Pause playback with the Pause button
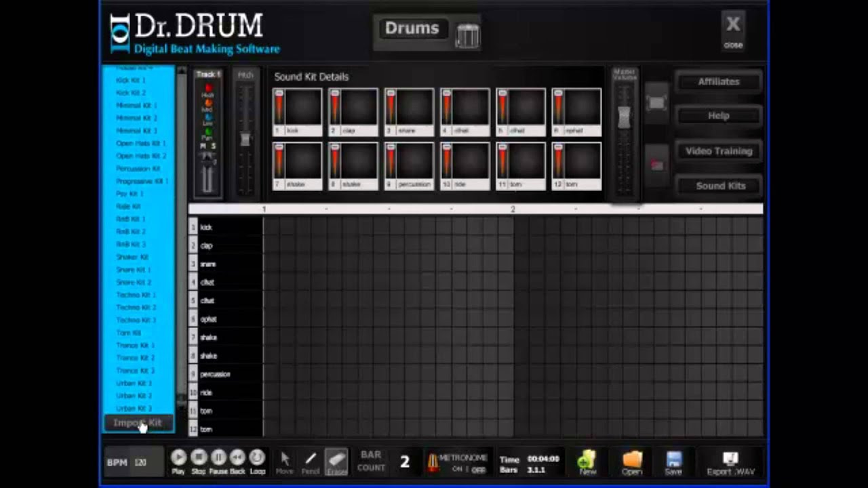 pyautogui.click(x=218, y=458)
